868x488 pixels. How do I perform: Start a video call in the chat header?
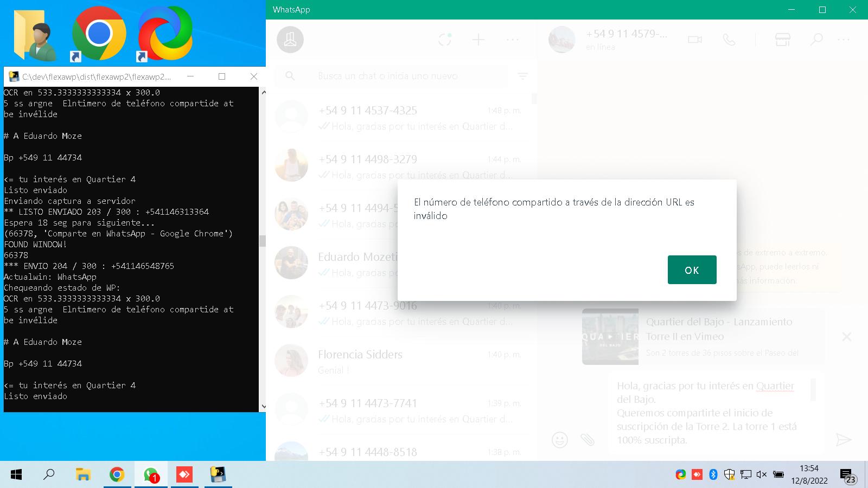click(695, 40)
